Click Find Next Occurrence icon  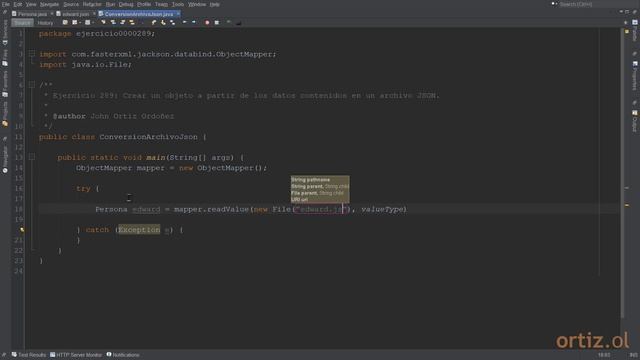(122, 22)
